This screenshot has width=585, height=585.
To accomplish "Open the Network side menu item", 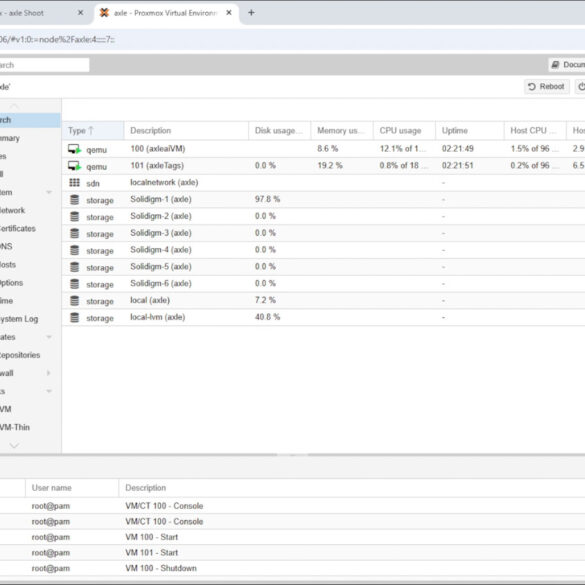I will pyautogui.click(x=30, y=210).
